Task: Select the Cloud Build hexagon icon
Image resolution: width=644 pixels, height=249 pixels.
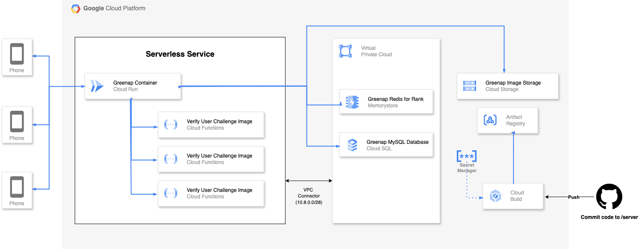Action: [x=495, y=197]
